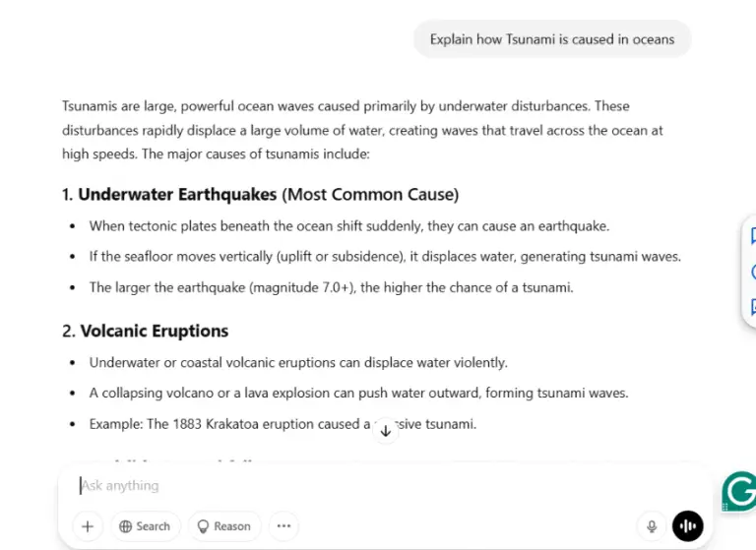Click top icon in right-edge floating panel
The width and height of the screenshot is (756, 550).
click(752, 236)
